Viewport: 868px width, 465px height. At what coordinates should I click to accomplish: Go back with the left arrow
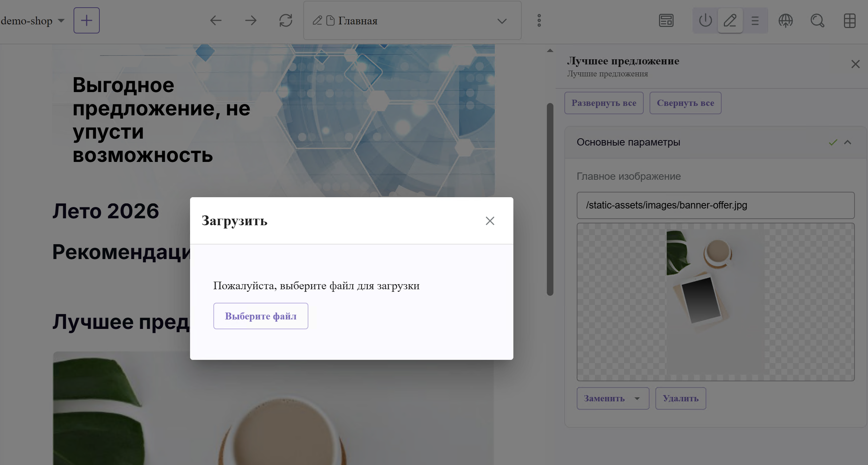216,20
